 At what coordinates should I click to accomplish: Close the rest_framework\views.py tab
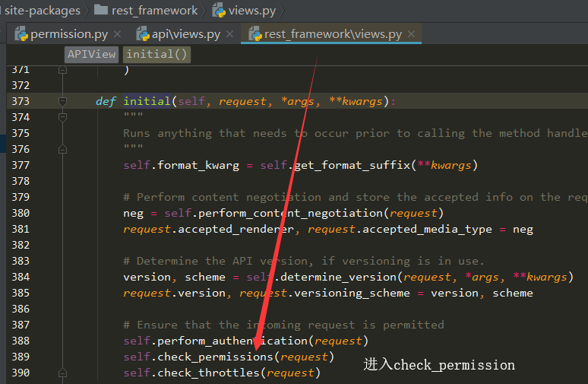click(x=412, y=34)
